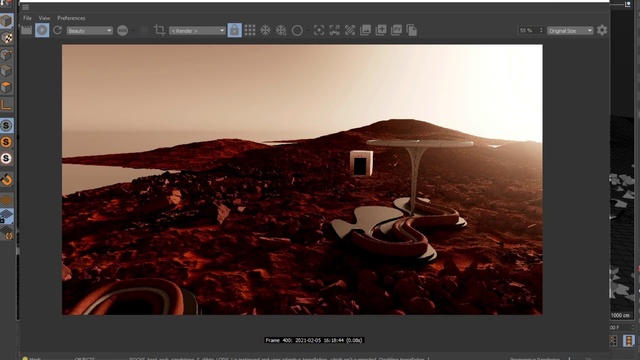Click the first snowflake freeze icon
This screenshot has width=640, height=360.
coord(265,30)
